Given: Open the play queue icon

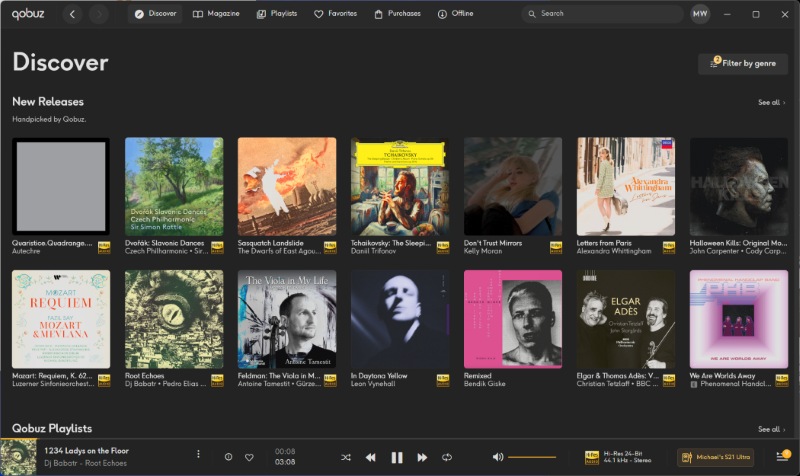Looking at the screenshot, I should (782, 457).
